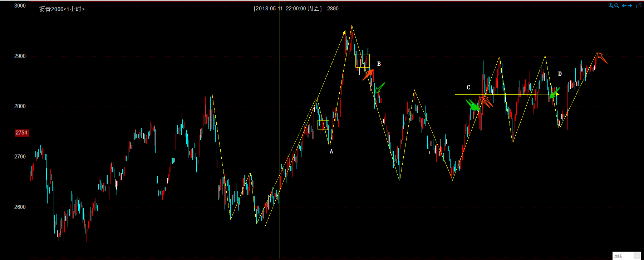Image resolution: width=644 pixels, height=260 pixels.
Task: Select the outlined red arrow at far-right peak
Action: coord(602,58)
